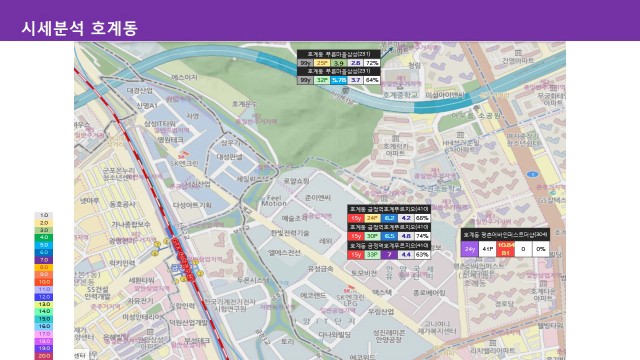This screenshot has height=360, width=640.
Task: Click the 로얄쇼핑 map label
Action: (297, 181)
